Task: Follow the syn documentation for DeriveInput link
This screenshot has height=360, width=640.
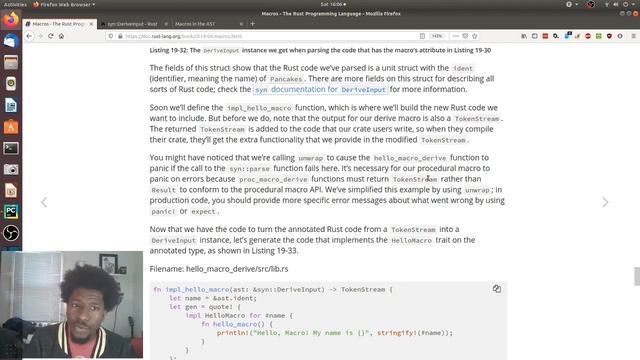Action: coord(320,89)
